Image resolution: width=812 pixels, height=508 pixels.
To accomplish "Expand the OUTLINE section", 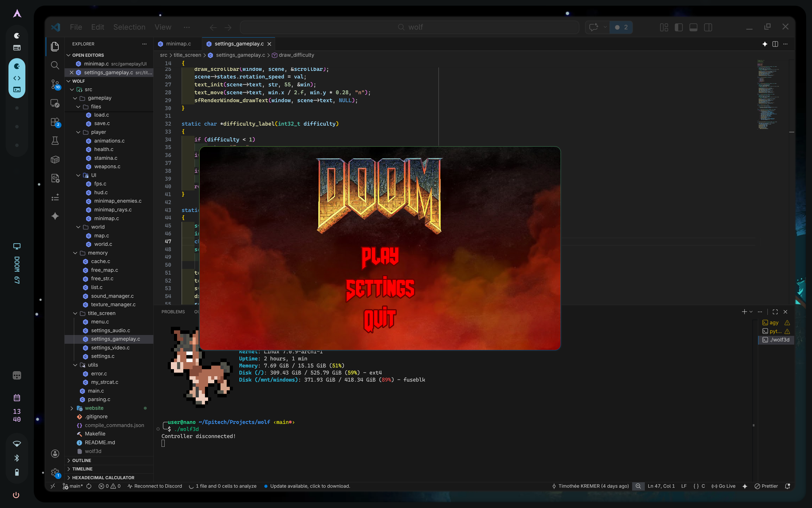I will pos(109,460).
